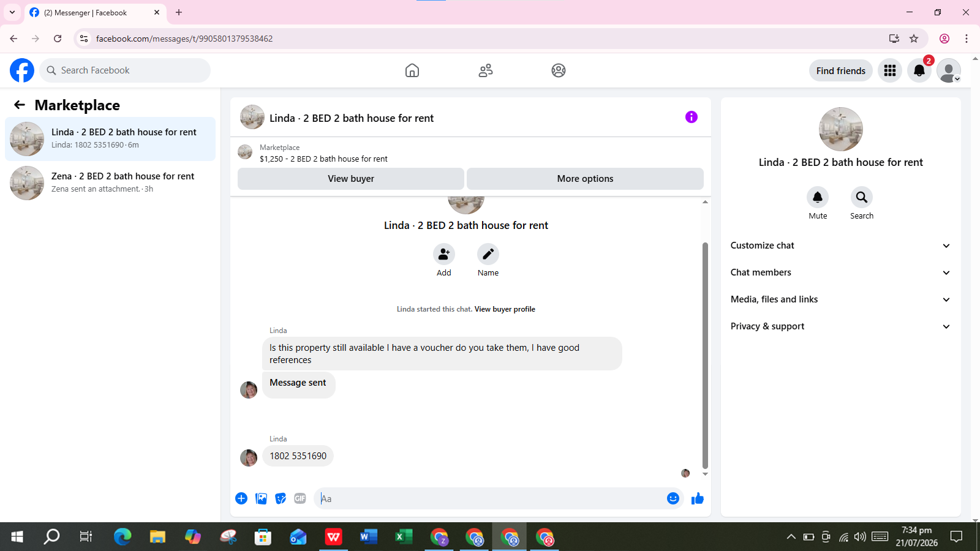Click View buyer button
This screenshot has width=980, height=551.
tap(351, 179)
